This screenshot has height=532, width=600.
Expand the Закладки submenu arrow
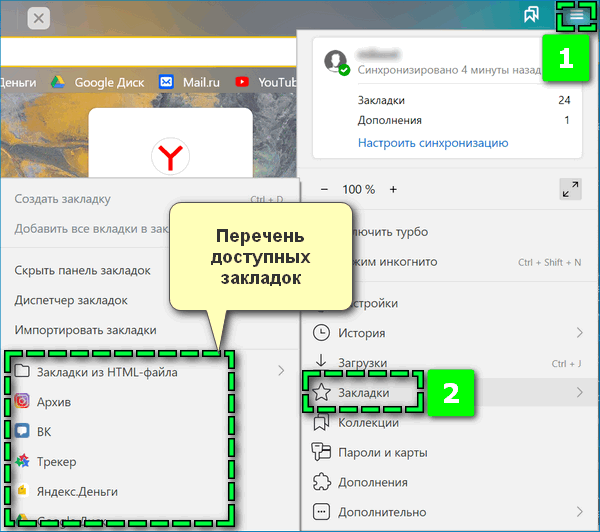coord(579,392)
